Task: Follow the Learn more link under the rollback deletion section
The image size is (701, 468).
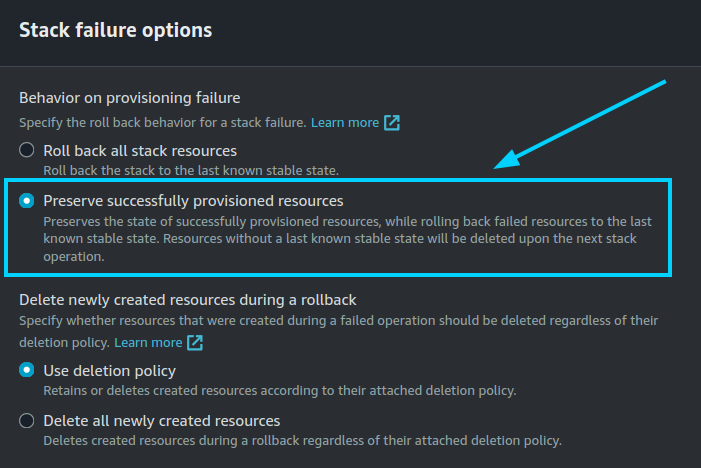Action: pyautogui.click(x=147, y=343)
